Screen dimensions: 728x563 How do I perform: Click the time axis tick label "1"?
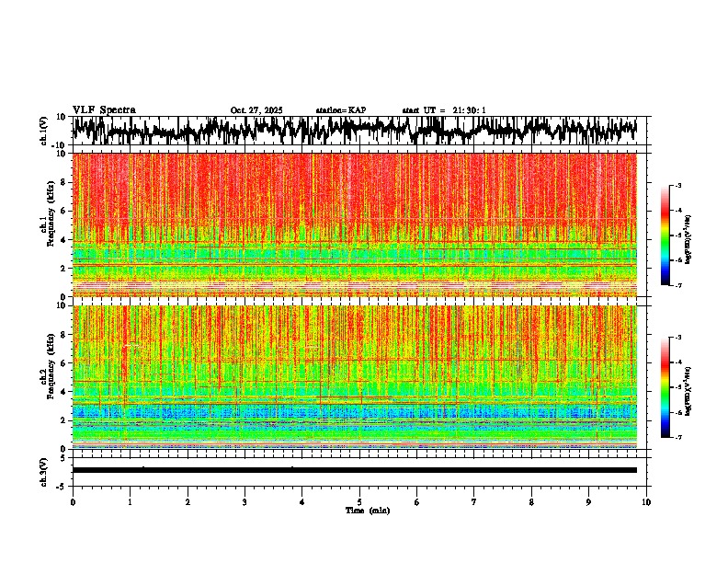(130, 502)
